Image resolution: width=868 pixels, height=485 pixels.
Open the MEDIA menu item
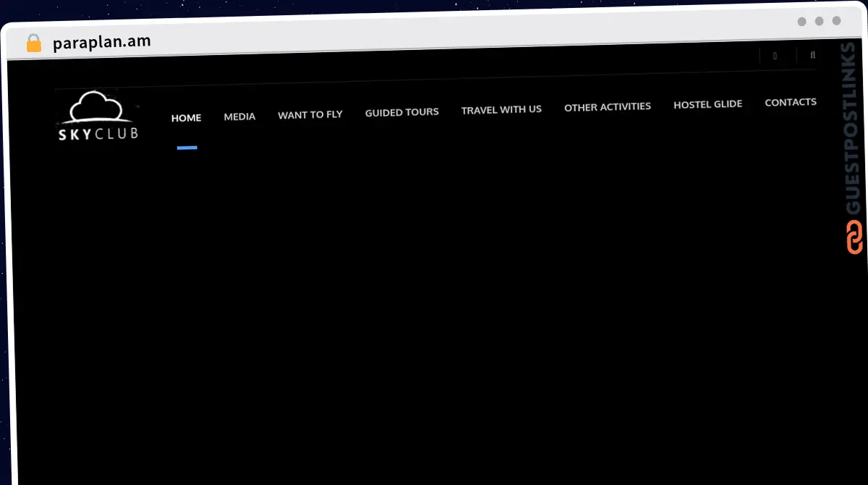(239, 116)
